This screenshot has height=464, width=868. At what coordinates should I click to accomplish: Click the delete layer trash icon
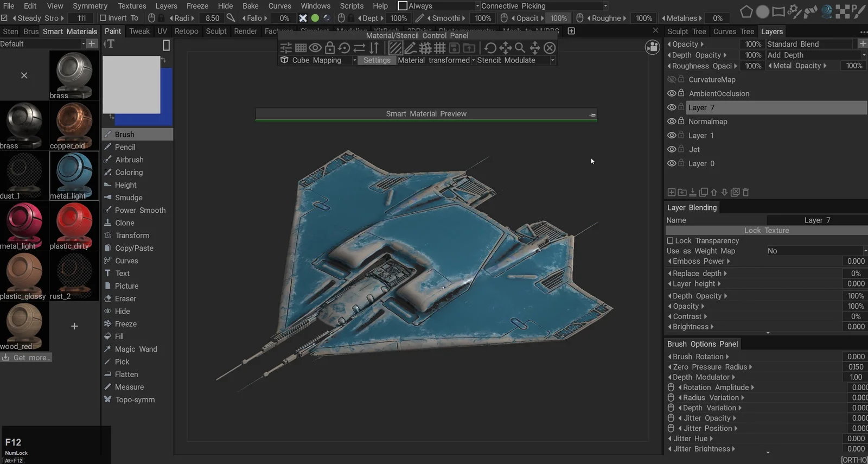(x=746, y=192)
